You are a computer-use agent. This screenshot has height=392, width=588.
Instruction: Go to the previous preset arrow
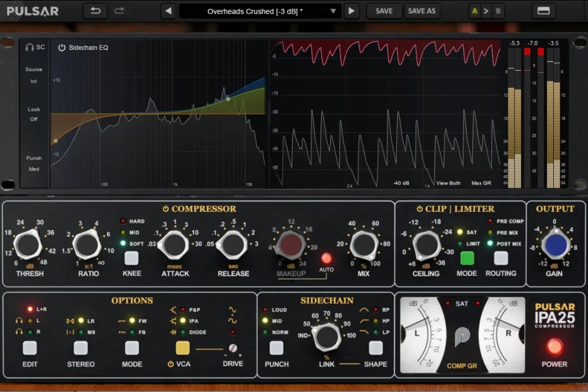point(168,11)
